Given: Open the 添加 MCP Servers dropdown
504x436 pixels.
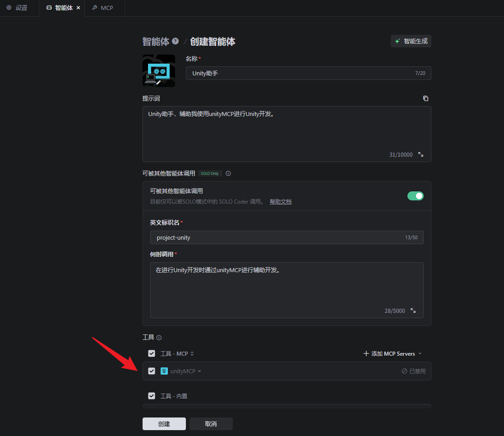Looking at the screenshot, I should [x=393, y=353].
